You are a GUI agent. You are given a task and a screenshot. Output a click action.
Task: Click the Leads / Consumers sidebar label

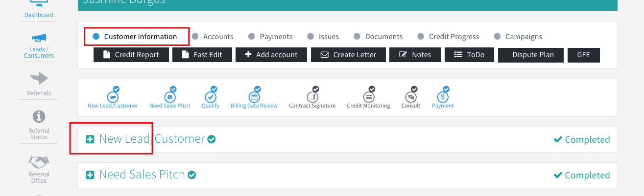coord(39,52)
